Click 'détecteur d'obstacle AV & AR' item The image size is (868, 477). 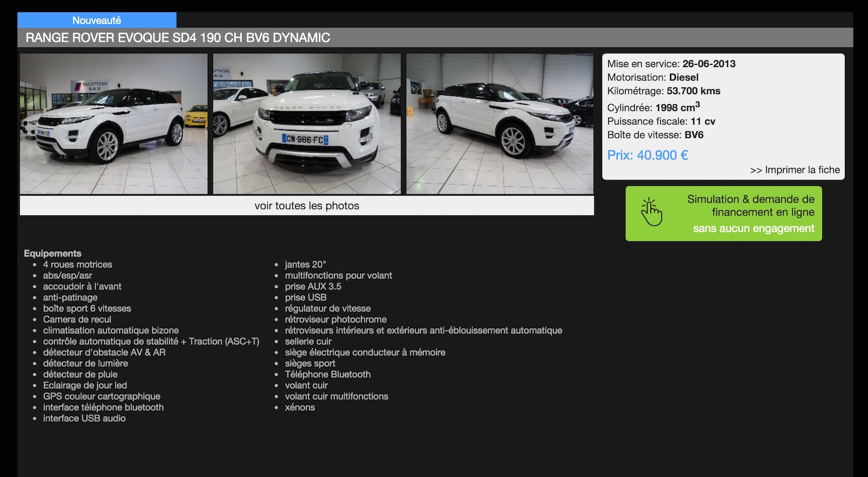pyautogui.click(x=104, y=353)
